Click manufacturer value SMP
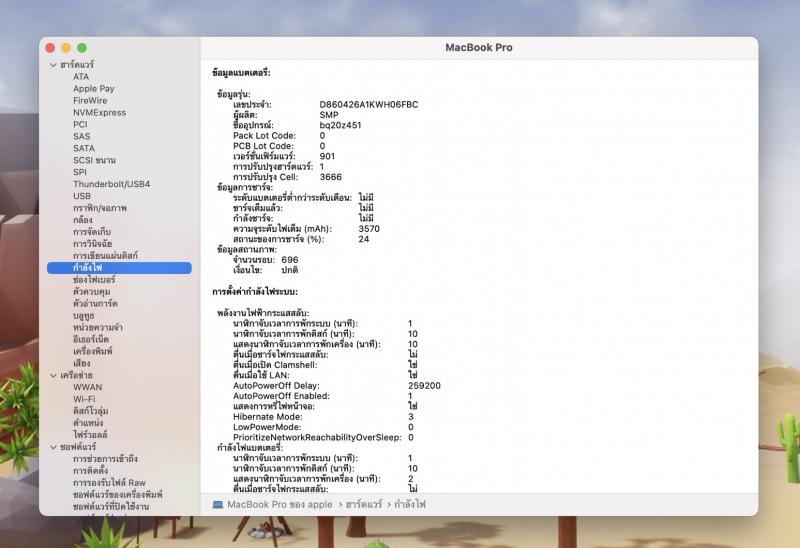The width and height of the screenshot is (800, 548). (x=329, y=115)
